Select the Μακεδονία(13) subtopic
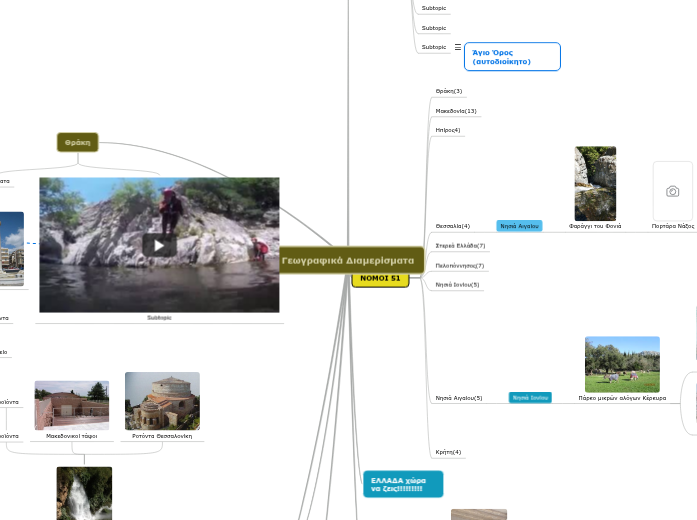The height and width of the screenshot is (520, 697). [456, 111]
